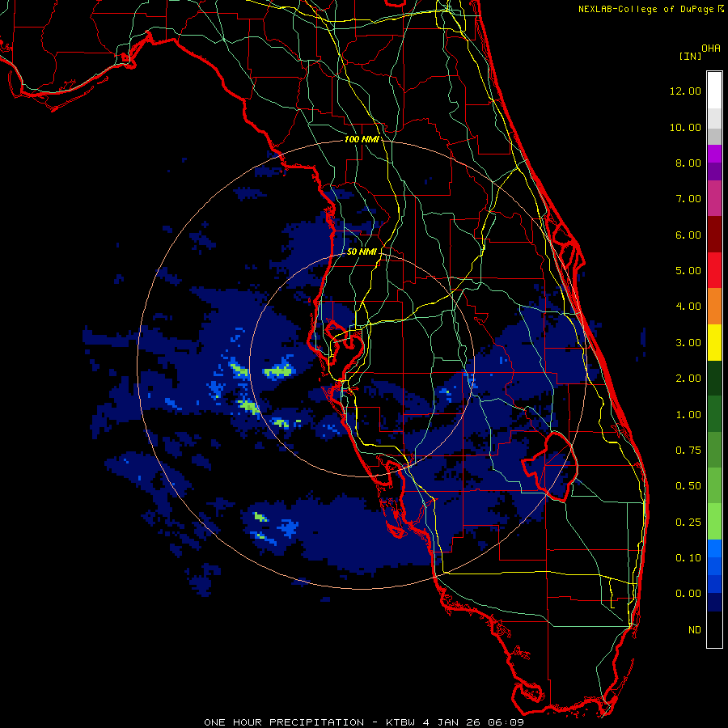Click the 10.00 legend value

tap(685, 127)
